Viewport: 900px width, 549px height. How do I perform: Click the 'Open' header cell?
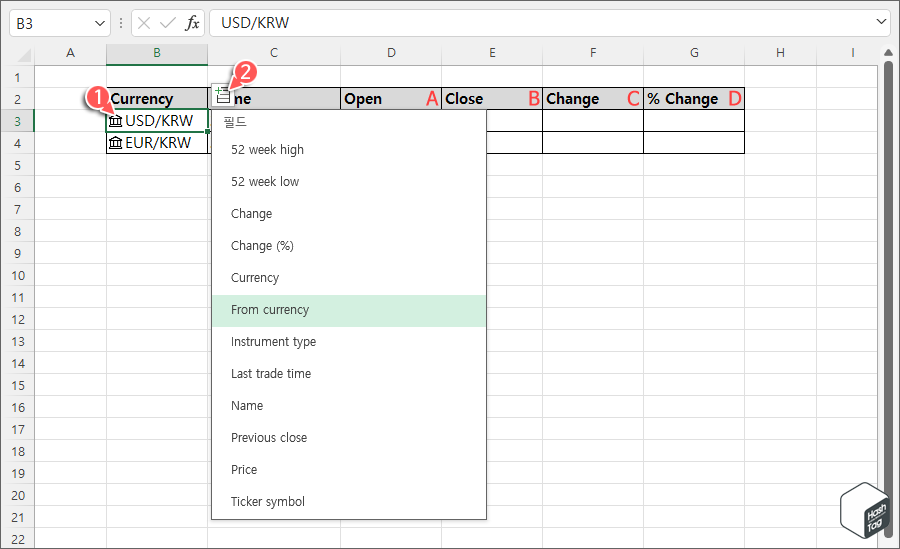[391, 99]
